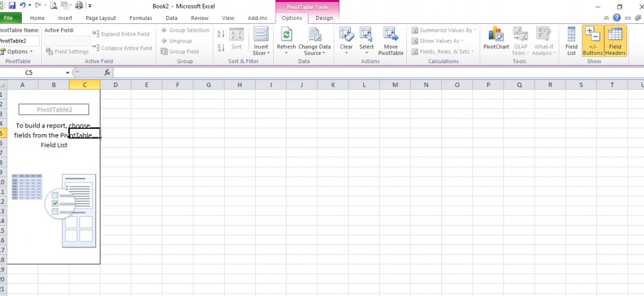Click Ungroup button
Screen dimensions: 644x296
(176, 41)
